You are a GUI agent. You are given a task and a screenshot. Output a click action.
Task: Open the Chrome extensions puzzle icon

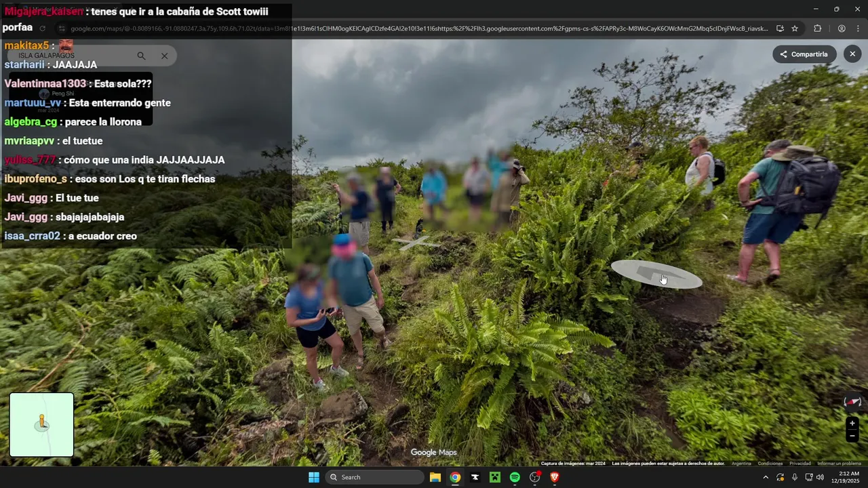coord(817,28)
